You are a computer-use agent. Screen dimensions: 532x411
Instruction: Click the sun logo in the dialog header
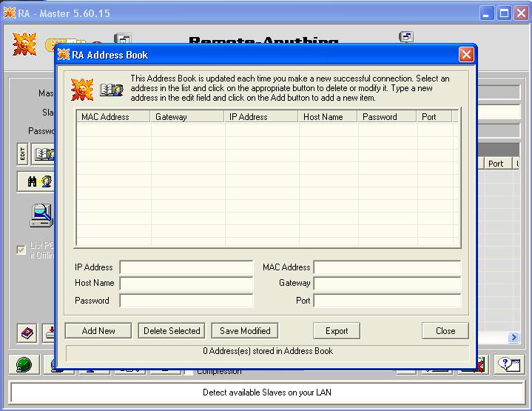pyautogui.click(x=82, y=90)
